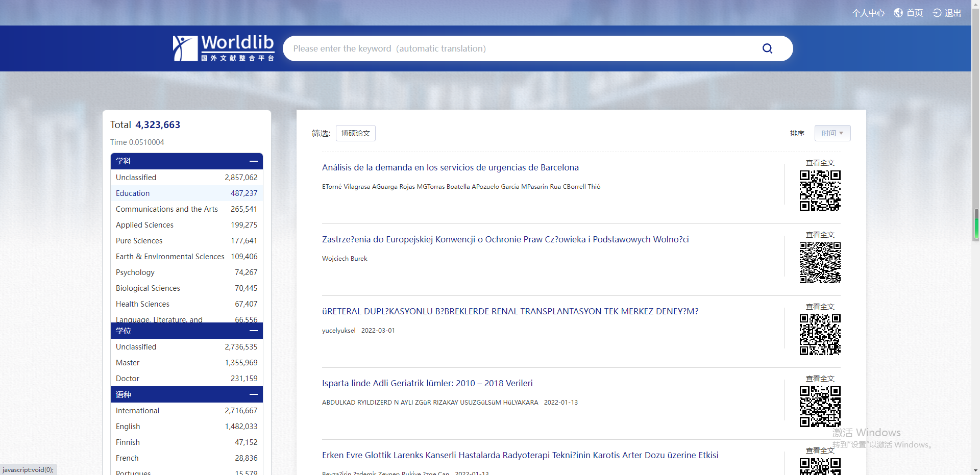Open QR code for Isparta linde article

point(820,407)
